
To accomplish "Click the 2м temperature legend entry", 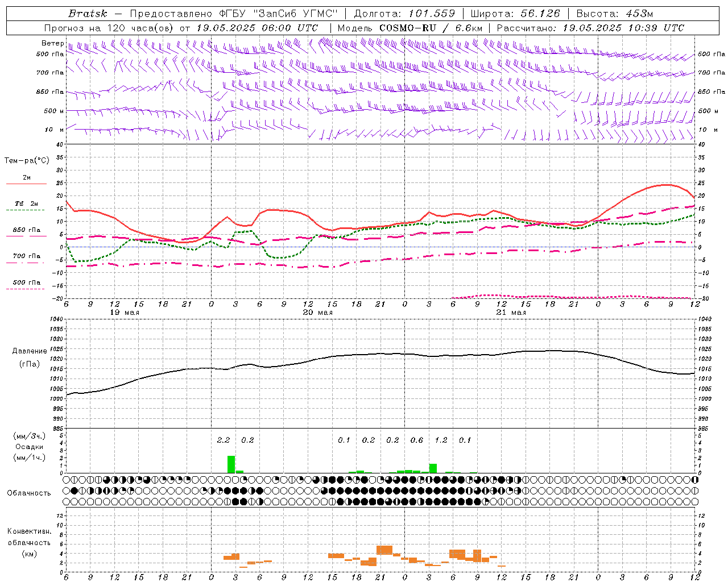I will click(27, 177).
